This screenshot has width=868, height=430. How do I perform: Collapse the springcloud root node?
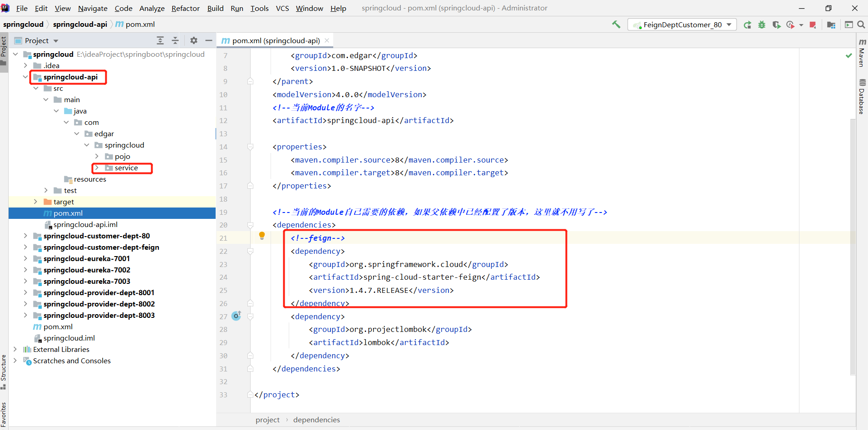(x=15, y=54)
